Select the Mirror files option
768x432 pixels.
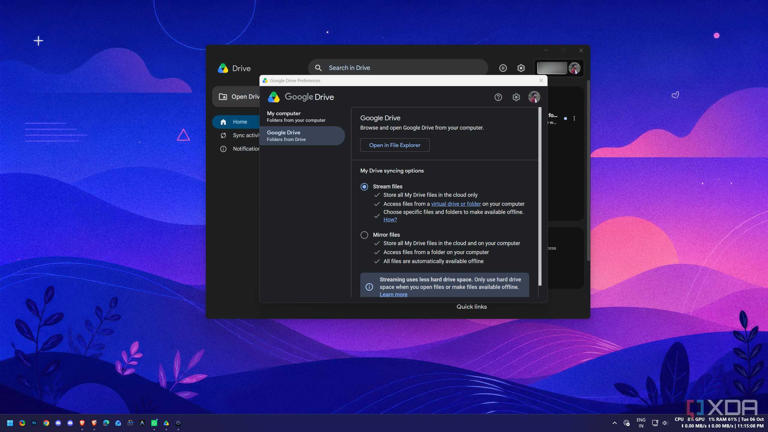(x=364, y=235)
